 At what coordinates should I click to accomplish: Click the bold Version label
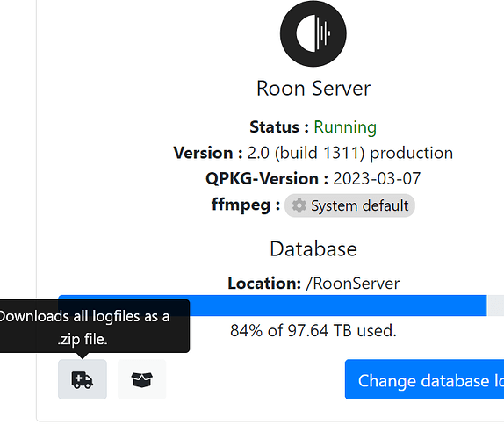208,153
